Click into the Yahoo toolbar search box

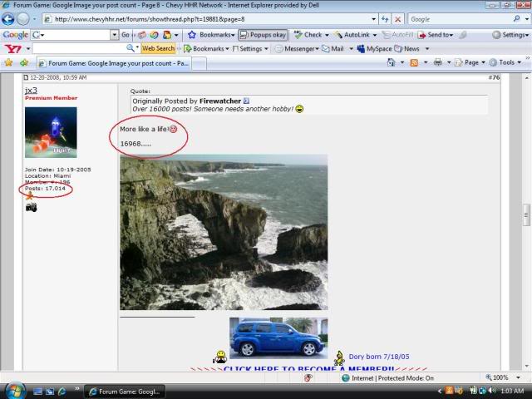tap(79, 48)
